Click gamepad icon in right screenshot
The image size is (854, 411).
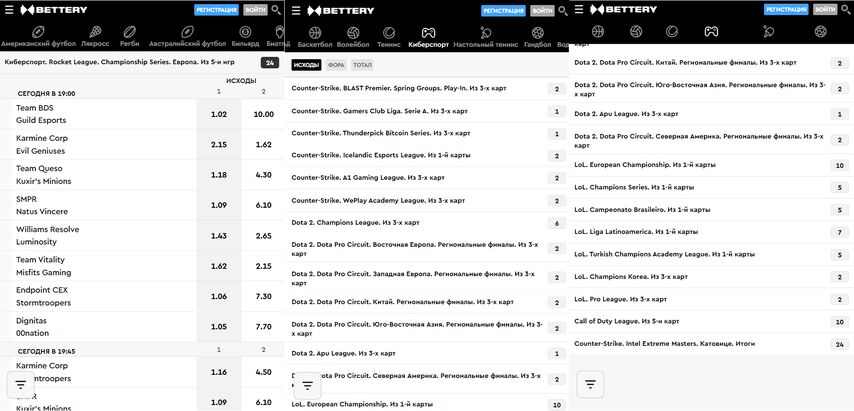711,32
